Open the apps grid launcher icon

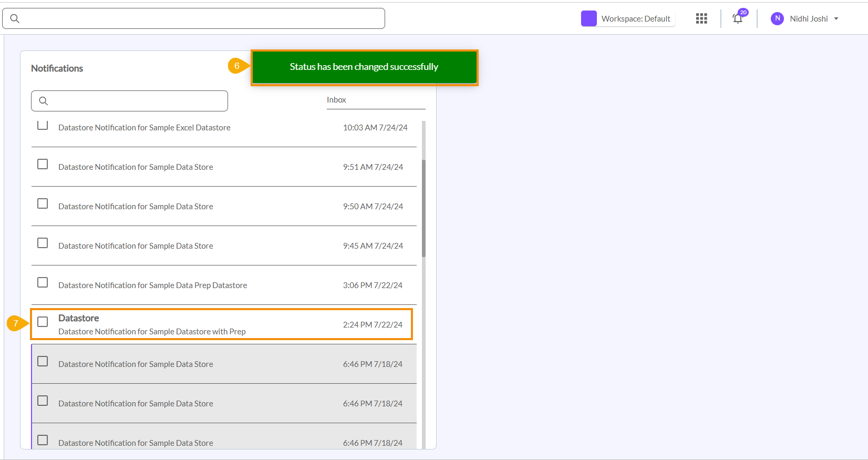click(x=701, y=19)
